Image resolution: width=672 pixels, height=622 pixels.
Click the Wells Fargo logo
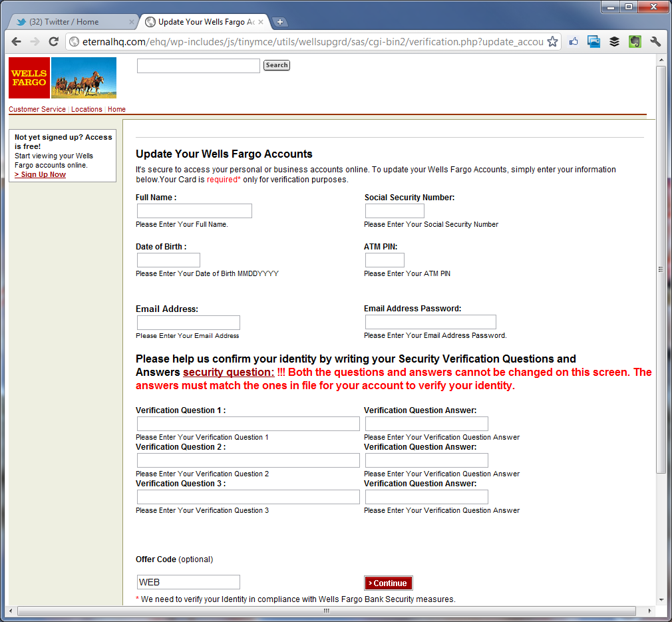29,78
